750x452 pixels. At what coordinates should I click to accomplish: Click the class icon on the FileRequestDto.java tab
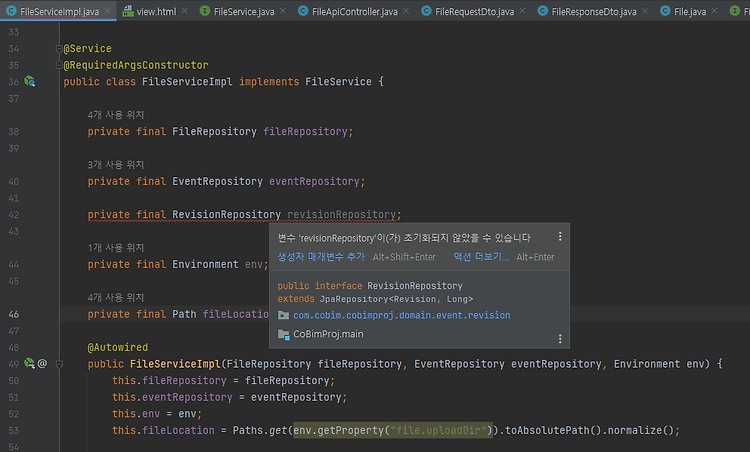[x=426, y=11]
